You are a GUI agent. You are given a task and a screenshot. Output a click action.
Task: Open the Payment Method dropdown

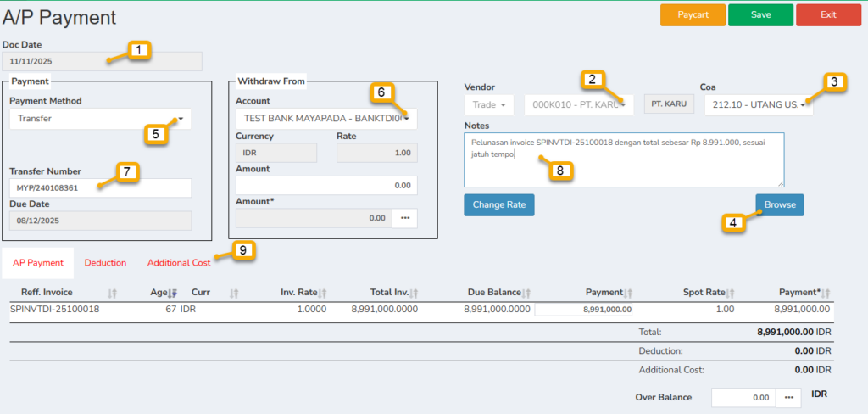click(x=100, y=119)
